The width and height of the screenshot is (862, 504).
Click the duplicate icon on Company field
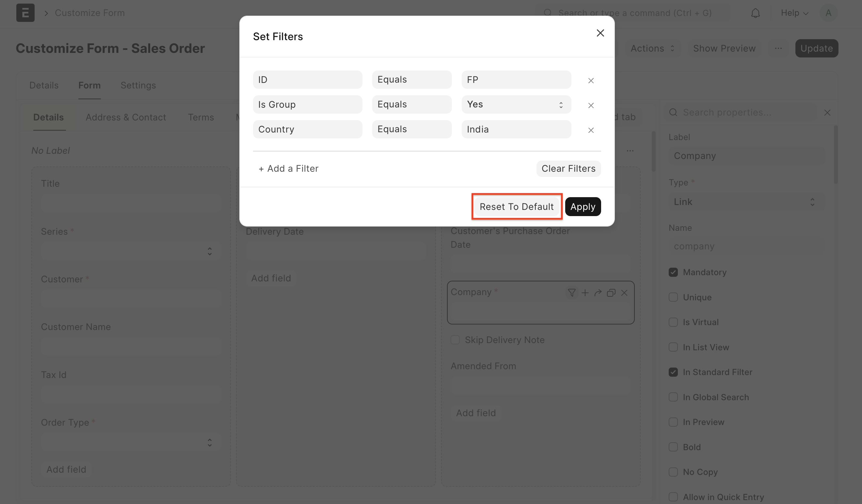tap(611, 293)
